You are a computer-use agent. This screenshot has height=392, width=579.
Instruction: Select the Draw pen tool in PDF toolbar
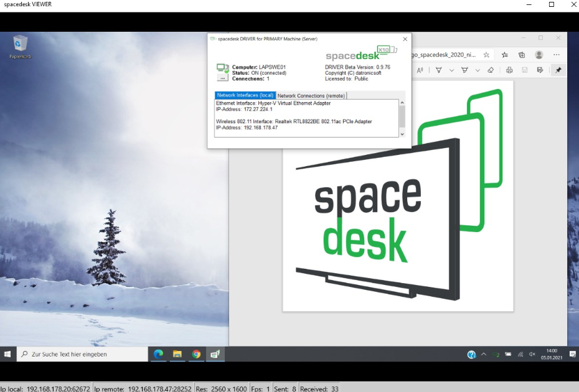pos(439,70)
